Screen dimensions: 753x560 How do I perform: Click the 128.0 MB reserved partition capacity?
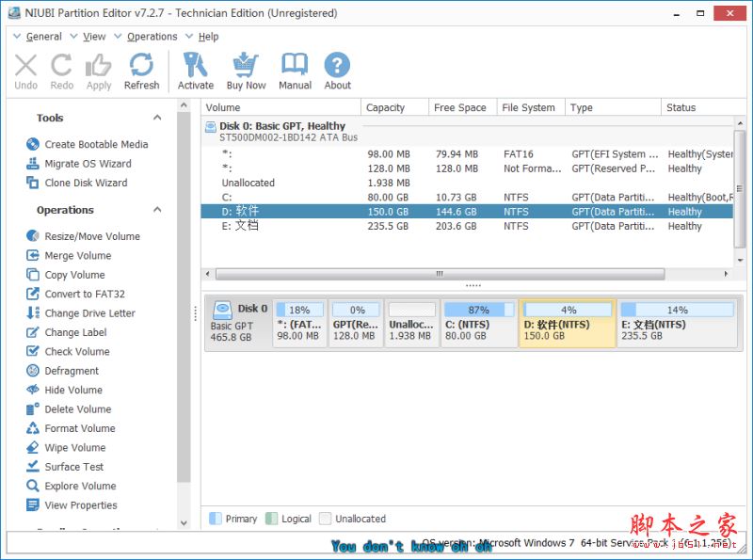coord(389,168)
